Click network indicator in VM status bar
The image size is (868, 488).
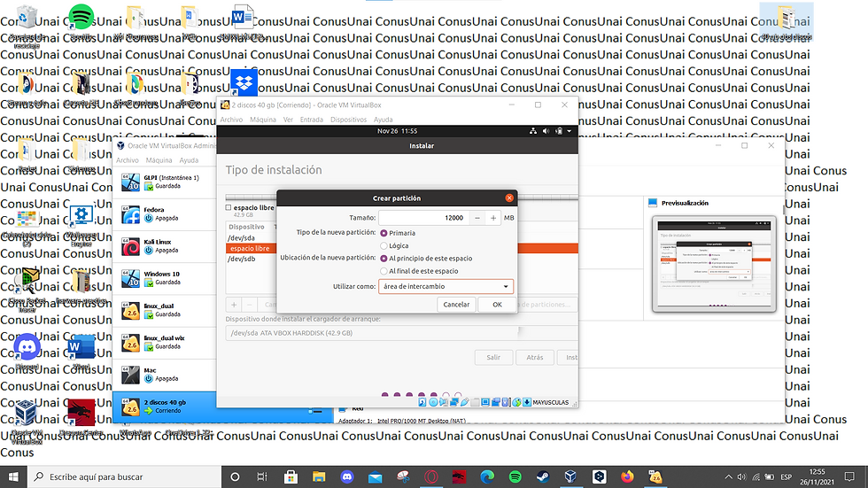[x=453, y=402]
